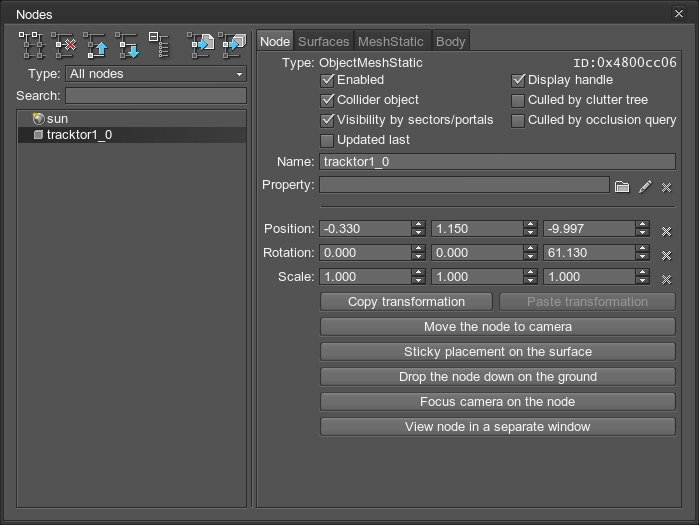Uncheck the Enabled checkbox
Viewport: 699px width, 525px height.
327,80
